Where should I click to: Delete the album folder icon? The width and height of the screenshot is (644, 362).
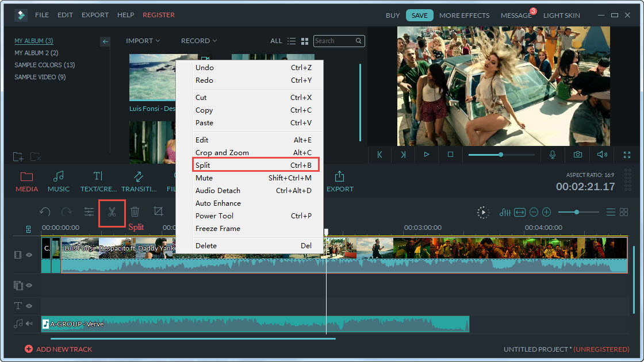click(x=36, y=156)
